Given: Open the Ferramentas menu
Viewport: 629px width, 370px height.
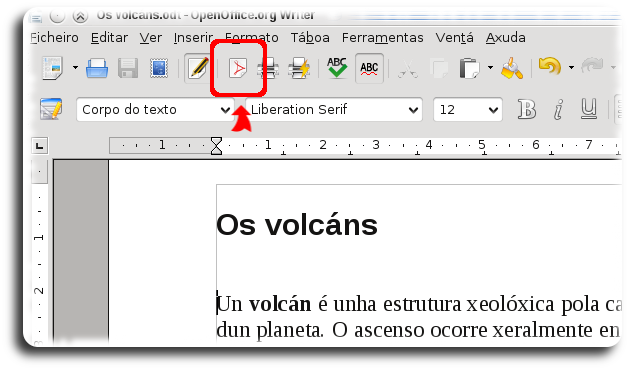Looking at the screenshot, I should coord(382,38).
